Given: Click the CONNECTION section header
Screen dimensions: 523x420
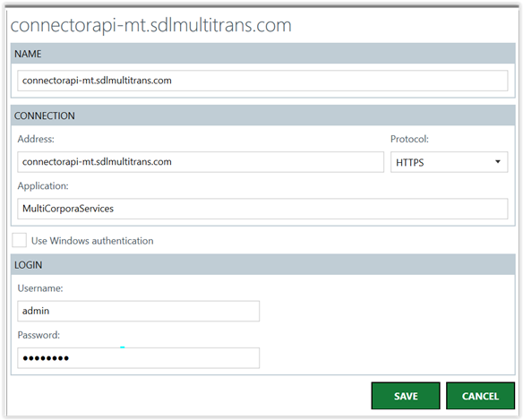Looking at the screenshot, I should click(262, 116).
